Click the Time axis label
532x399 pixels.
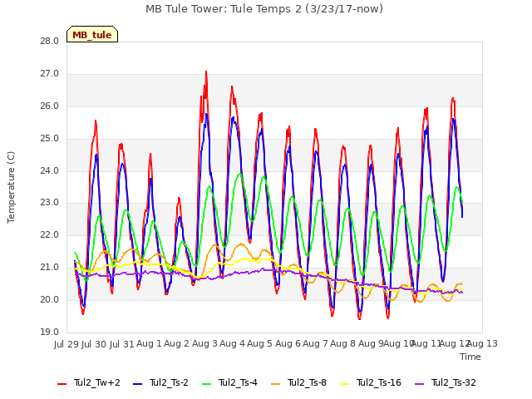click(470, 357)
